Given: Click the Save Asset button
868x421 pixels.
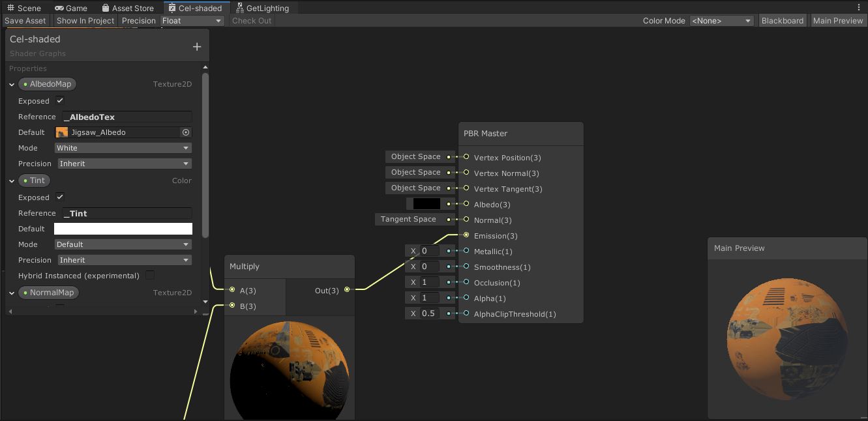Looking at the screenshot, I should click(25, 20).
